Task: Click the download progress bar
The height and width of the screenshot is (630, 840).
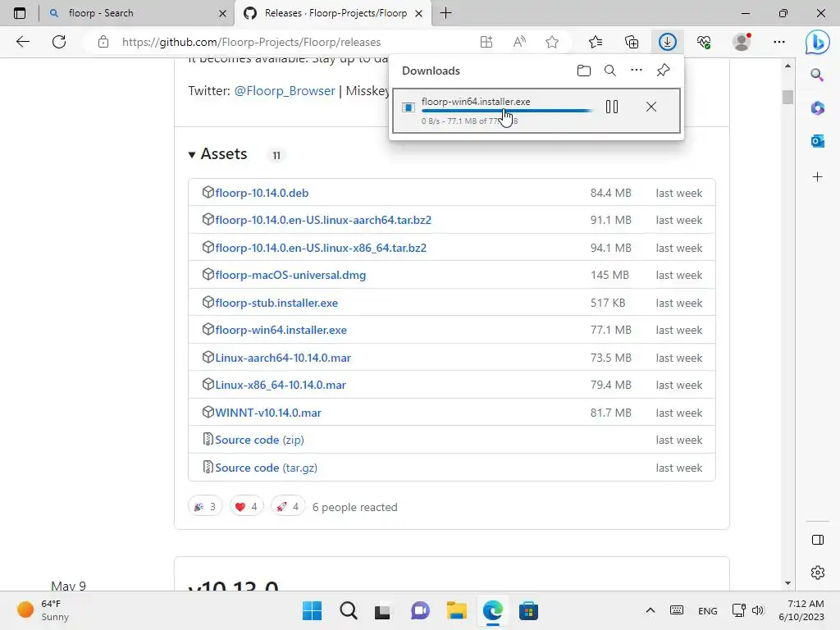Action: [507, 111]
